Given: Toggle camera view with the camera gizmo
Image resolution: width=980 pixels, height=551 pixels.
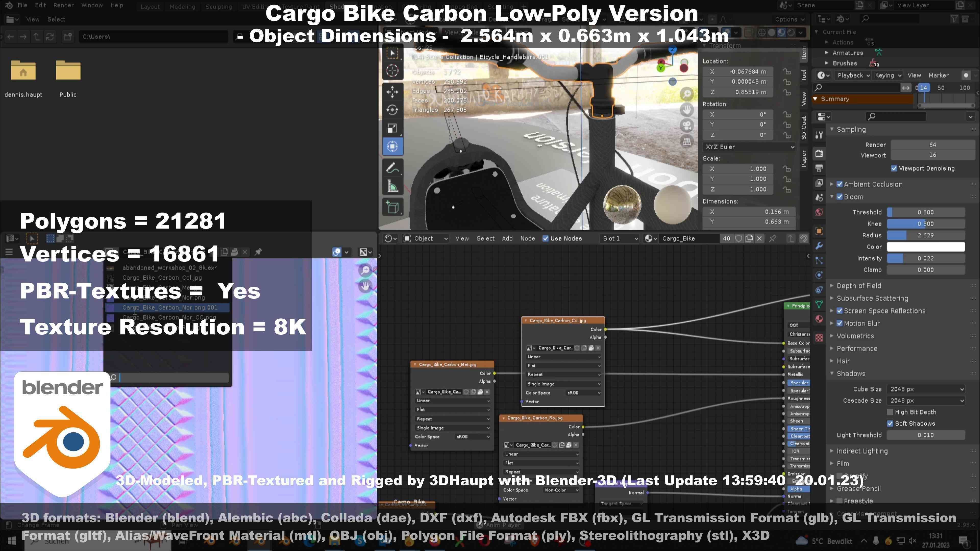Looking at the screenshot, I should click(687, 126).
